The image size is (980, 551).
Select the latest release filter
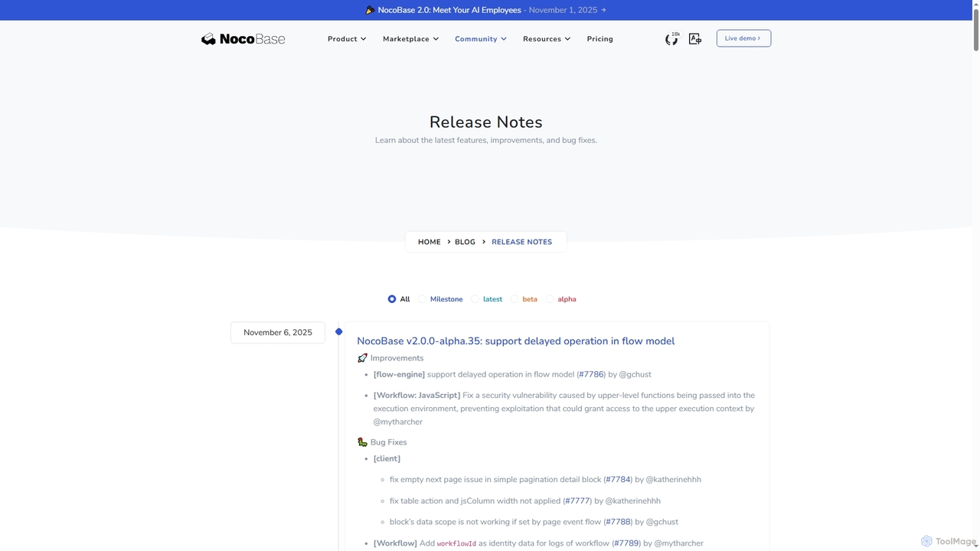pyautogui.click(x=487, y=299)
